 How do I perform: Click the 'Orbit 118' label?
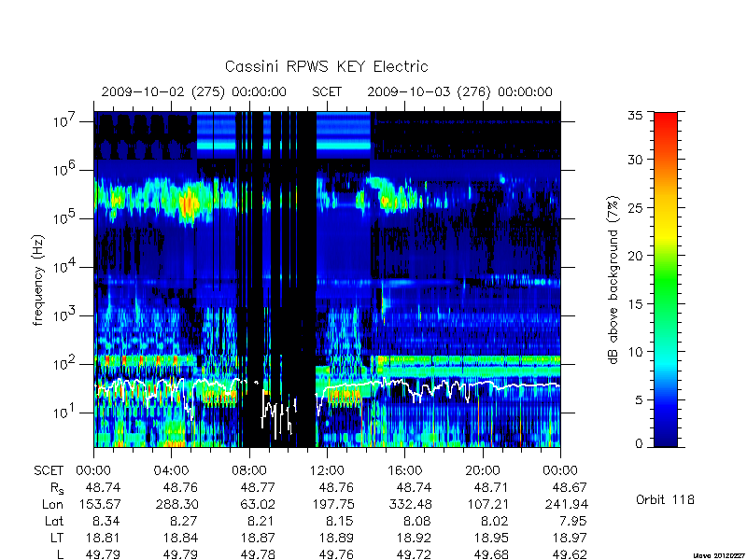665,499
